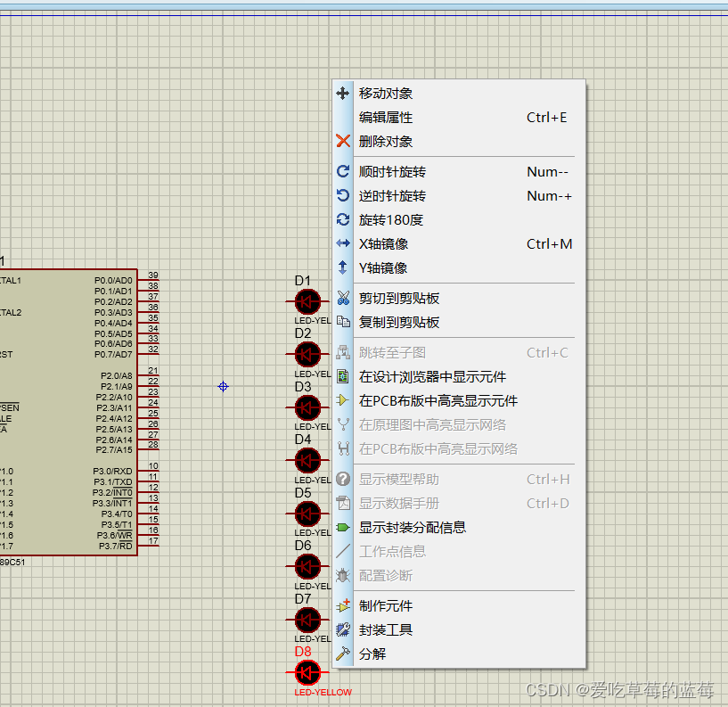
Task: Click the green 显示封装分配信息 icon
Action: pyautogui.click(x=343, y=527)
